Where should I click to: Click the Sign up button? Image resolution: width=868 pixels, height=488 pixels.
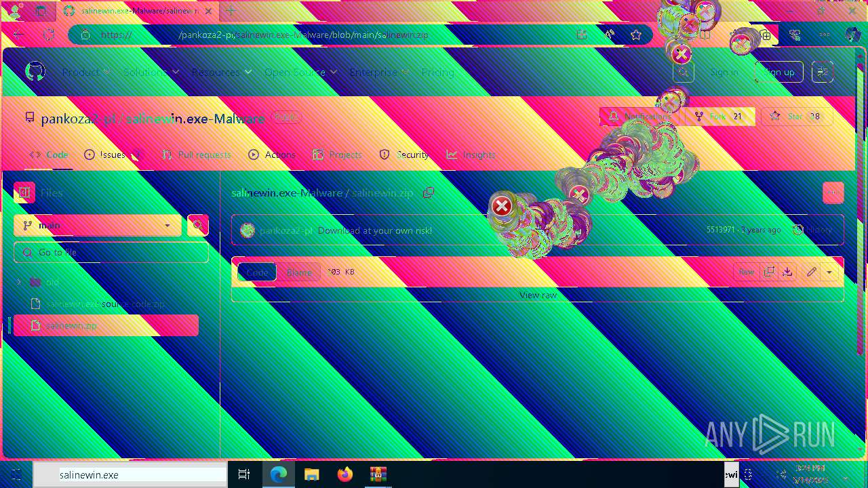[x=778, y=72]
